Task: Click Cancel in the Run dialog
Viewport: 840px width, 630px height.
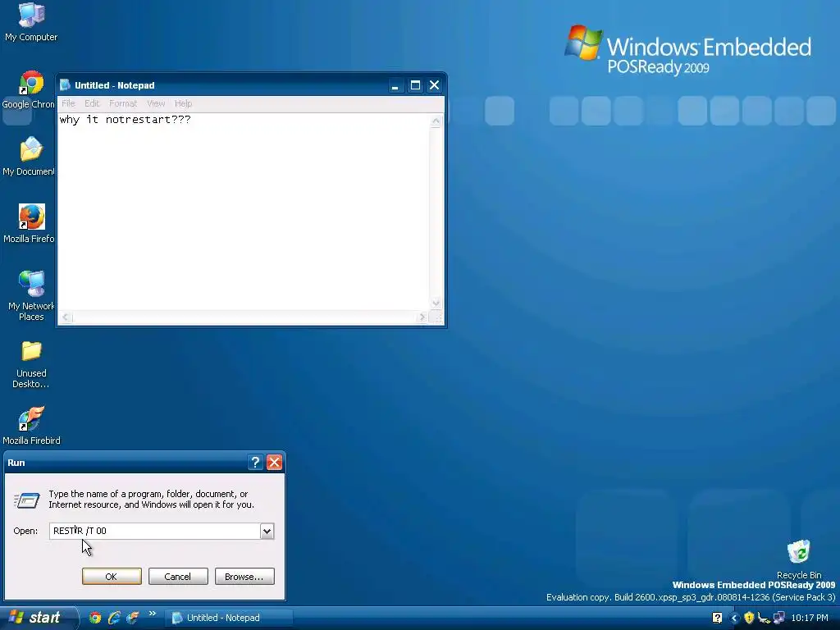Action: pyautogui.click(x=178, y=577)
